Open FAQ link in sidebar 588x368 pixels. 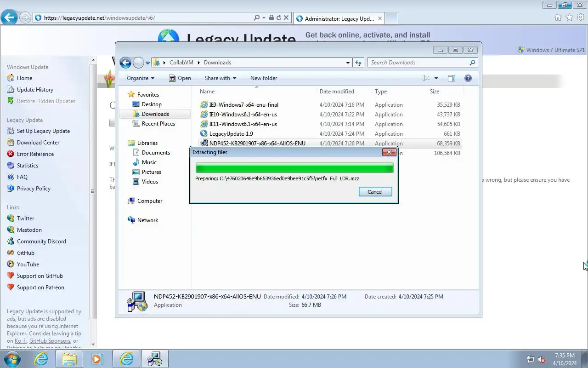(x=22, y=177)
